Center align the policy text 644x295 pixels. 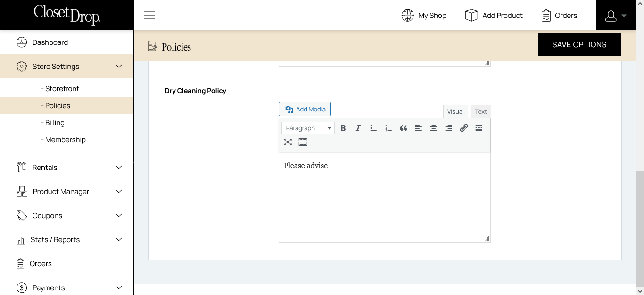[x=434, y=128]
